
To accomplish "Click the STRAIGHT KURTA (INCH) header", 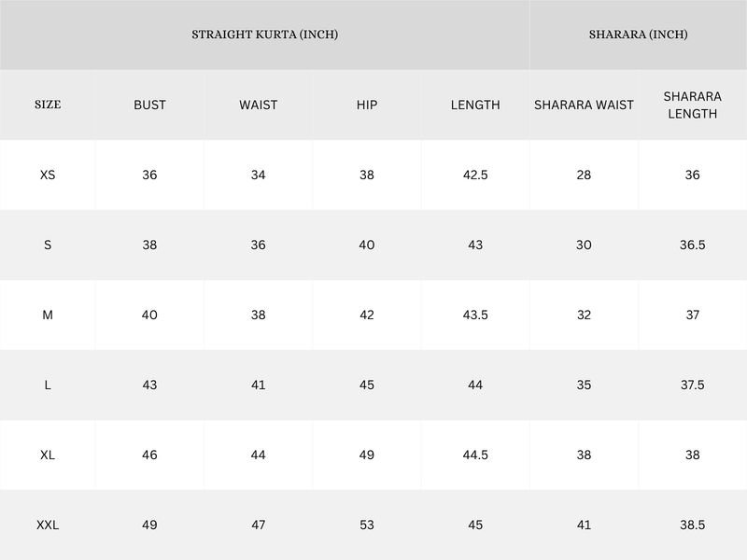I will click(264, 35).
